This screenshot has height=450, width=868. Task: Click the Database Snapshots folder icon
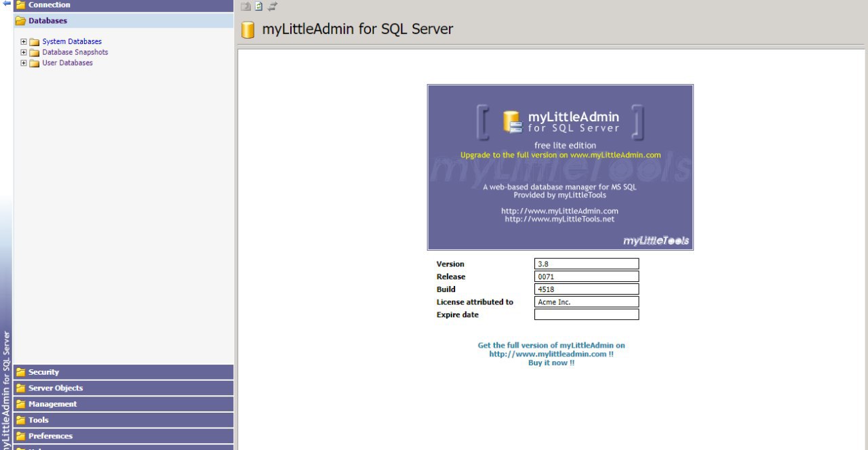(x=35, y=52)
